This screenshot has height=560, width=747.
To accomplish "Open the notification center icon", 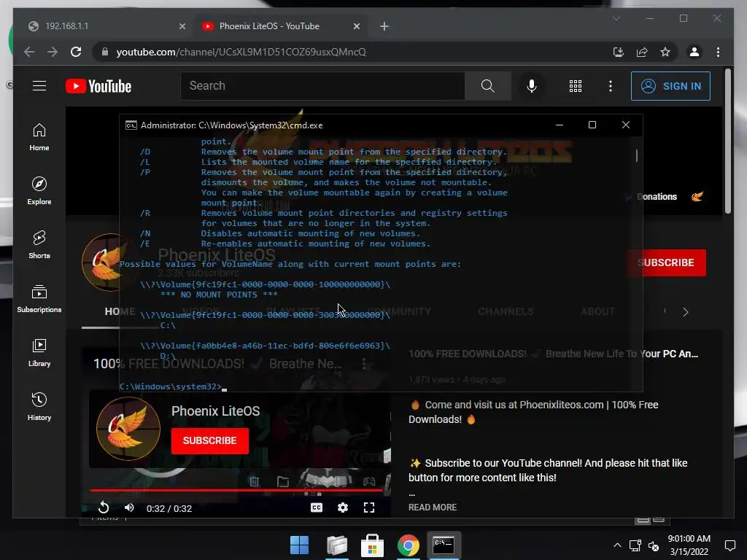I will 729,545.
